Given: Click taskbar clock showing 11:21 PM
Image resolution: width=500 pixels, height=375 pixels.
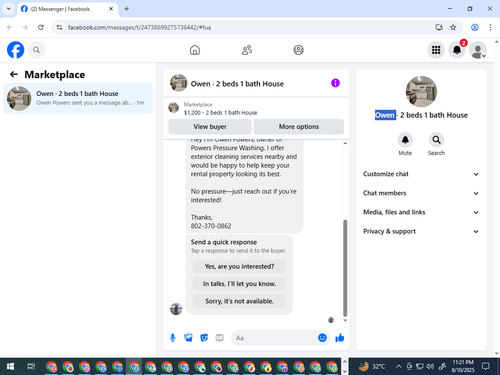Looking at the screenshot, I should pos(463,366).
